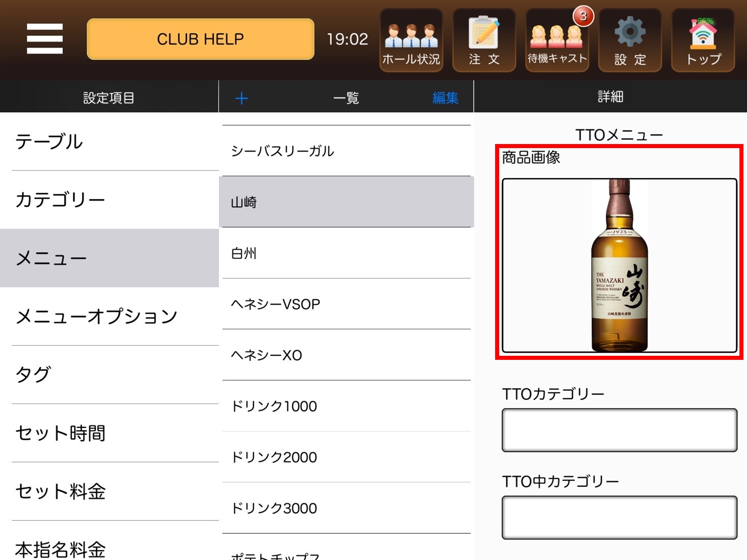Open the 待機キャスト waiting cast icon
This screenshot has width=747, height=560.
[x=557, y=40]
